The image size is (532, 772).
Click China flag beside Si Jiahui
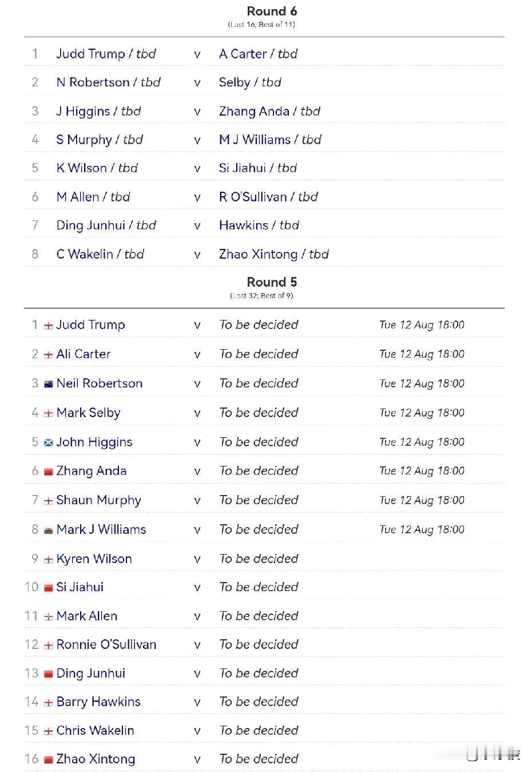tap(49, 588)
